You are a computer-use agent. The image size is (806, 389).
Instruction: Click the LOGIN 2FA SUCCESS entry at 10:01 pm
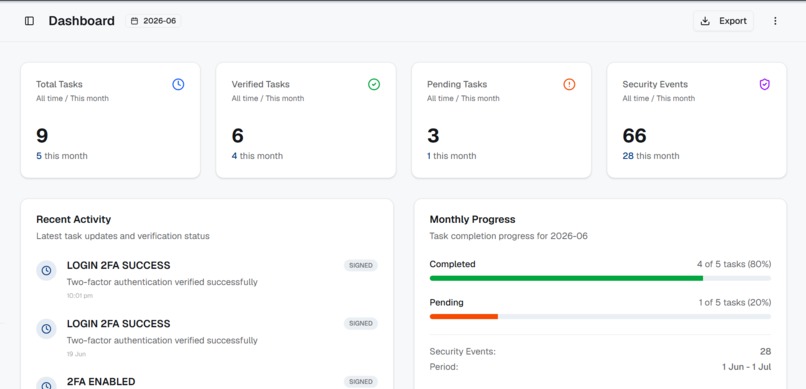[119, 266]
